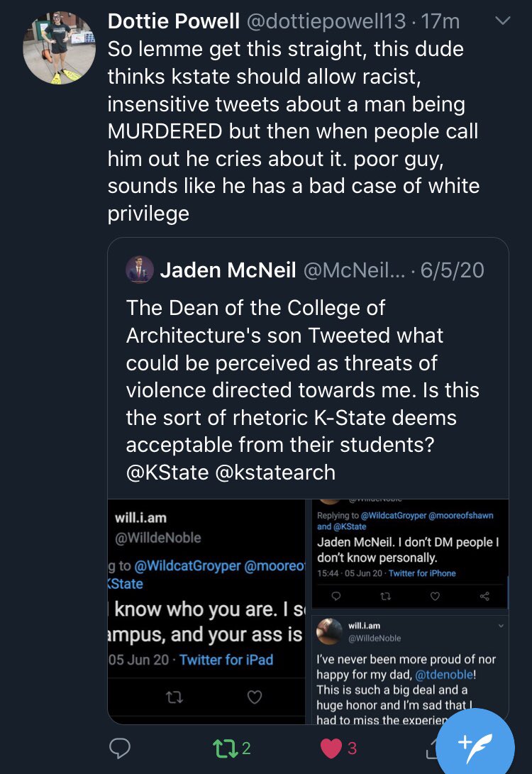View the bottom-right will.i.am tweet image
Screen dimensions: 532x774
click(408, 669)
